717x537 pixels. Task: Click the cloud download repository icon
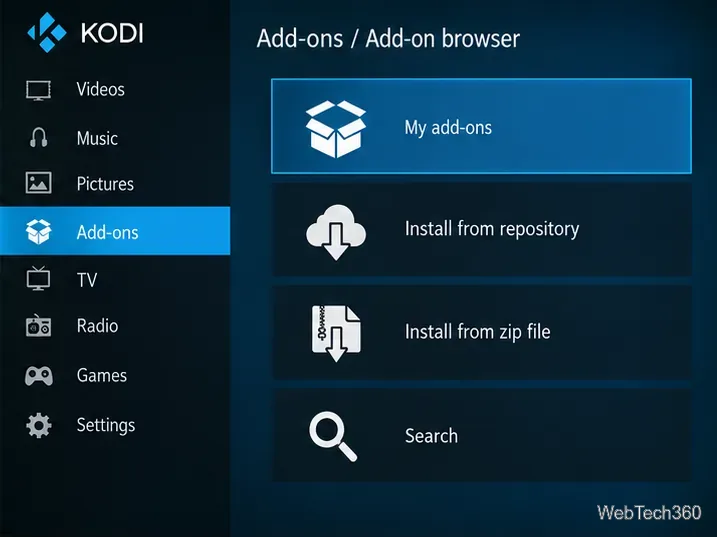click(x=336, y=232)
